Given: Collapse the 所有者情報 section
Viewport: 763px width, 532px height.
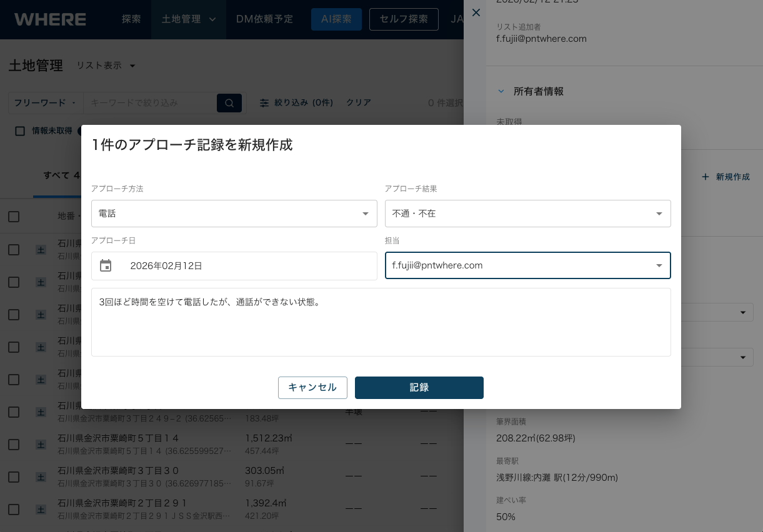Looking at the screenshot, I should [x=501, y=91].
